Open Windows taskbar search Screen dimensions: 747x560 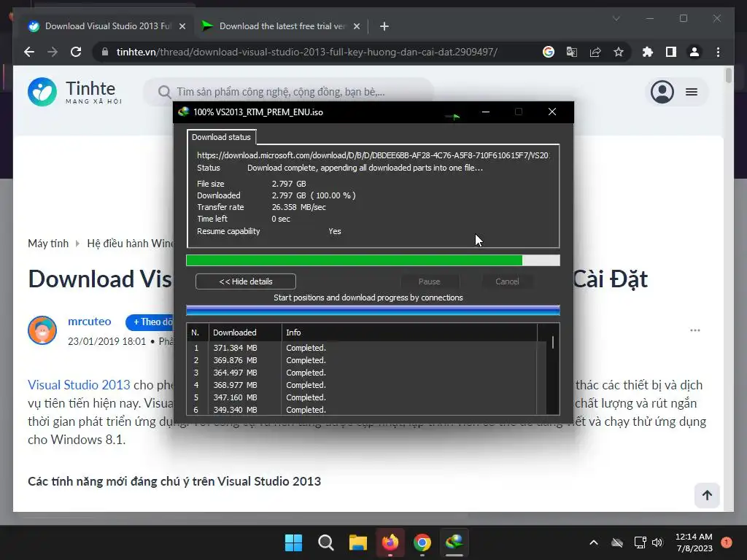(326, 542)
